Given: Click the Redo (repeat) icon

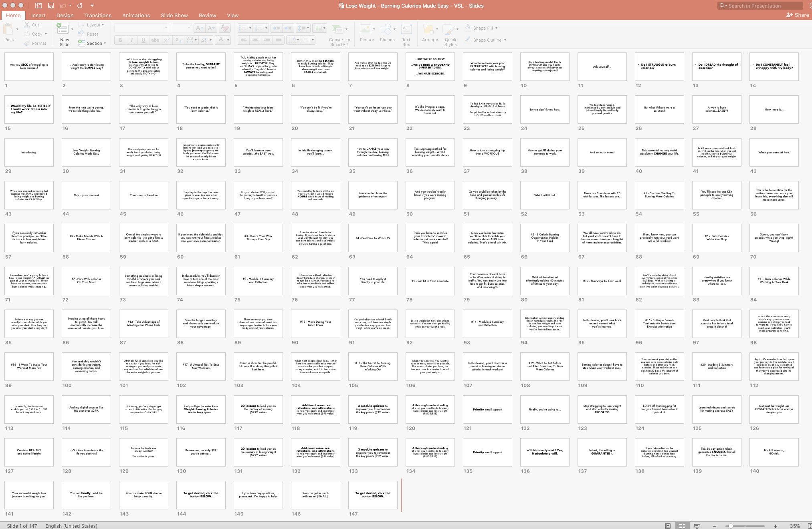Looking at the screenshot, I should [x=80, y=6].
